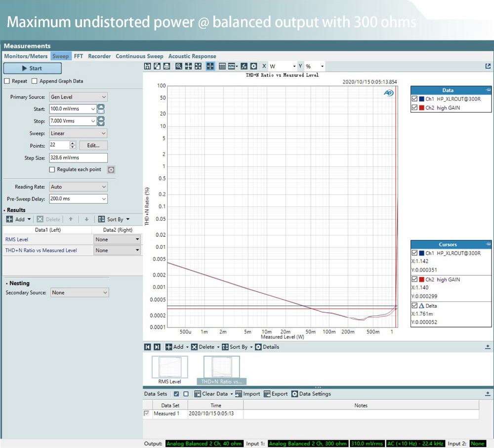This screenshot has height=448, width=494.
Task: Go to the first result thumbnail arrow
Action: coord(148,347)
